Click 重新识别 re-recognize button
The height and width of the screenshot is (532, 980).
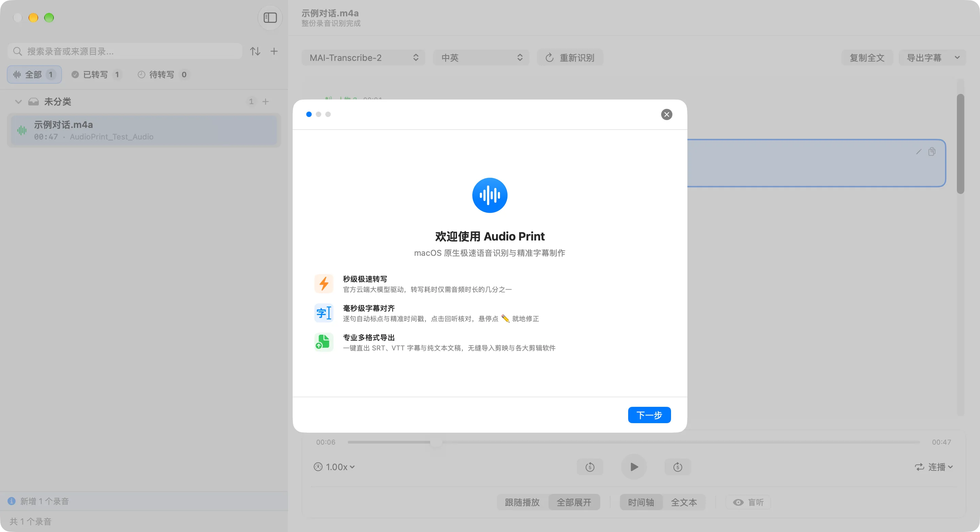570,58
